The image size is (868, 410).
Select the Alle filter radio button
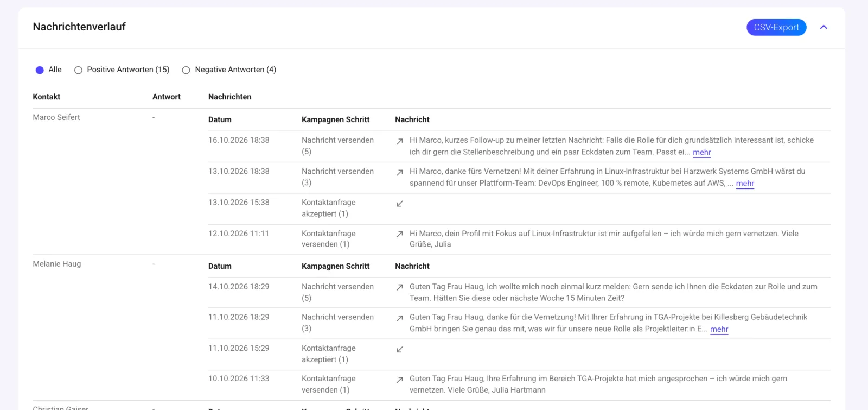[x=40, y=70]
